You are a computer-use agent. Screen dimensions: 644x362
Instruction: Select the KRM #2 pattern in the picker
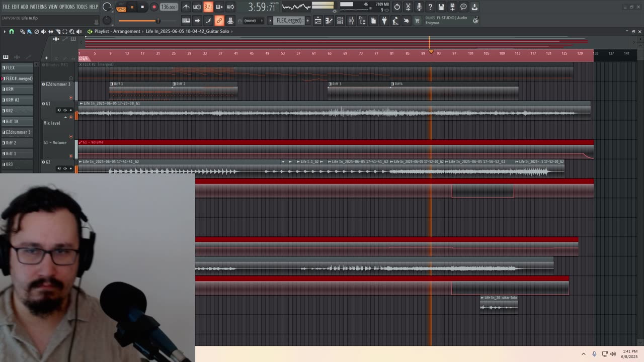click(x=17, y=100)
